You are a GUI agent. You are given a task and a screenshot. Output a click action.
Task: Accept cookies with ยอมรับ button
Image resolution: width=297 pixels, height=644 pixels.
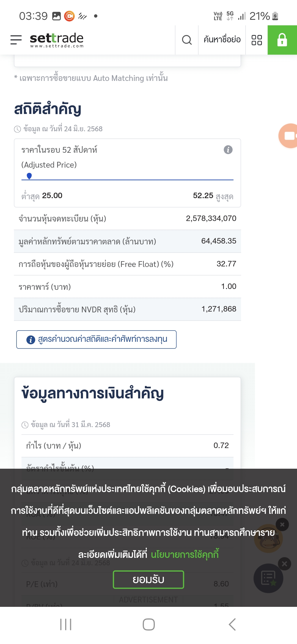[x=148, y=580]
